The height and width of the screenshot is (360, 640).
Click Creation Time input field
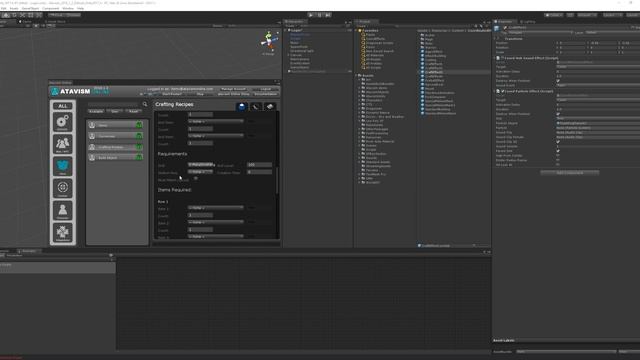[x=259, y=172]
